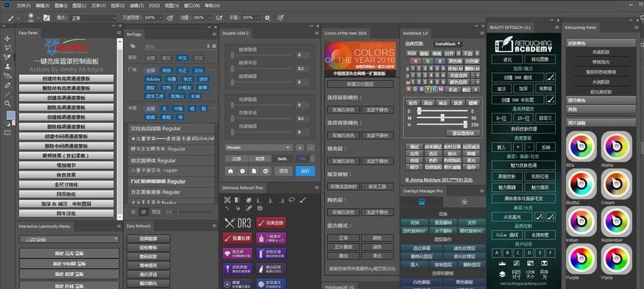Screen dimensions: 644x289
Task: Toggle pressure for opacity icon in options bar
Action: [x=171, y=17]
